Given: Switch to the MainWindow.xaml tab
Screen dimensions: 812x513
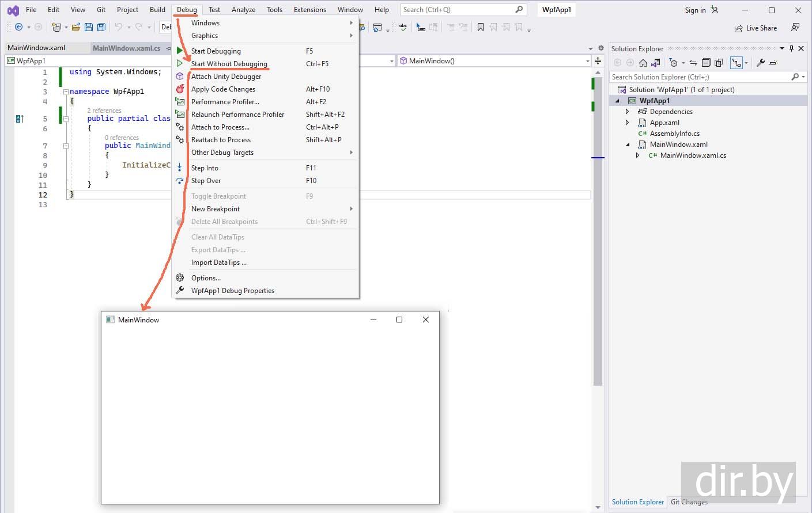Looking at the screenshot, I should coord(36,48).
